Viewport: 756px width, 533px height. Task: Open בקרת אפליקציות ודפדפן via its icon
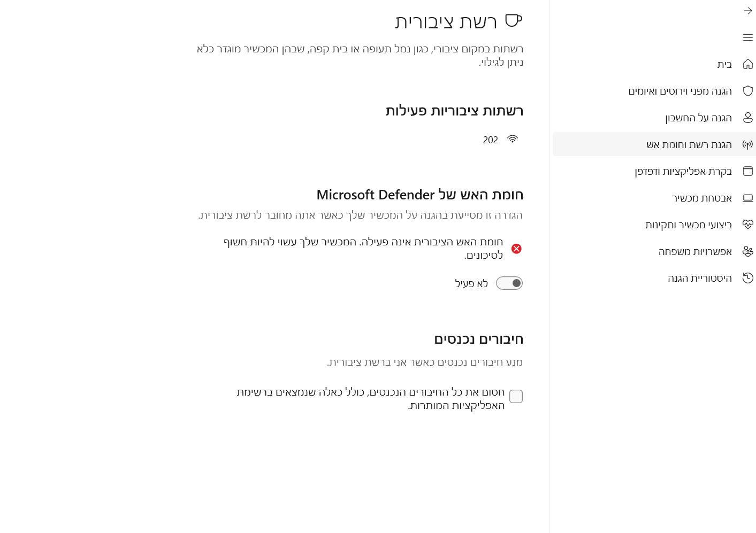click(747, 171)
